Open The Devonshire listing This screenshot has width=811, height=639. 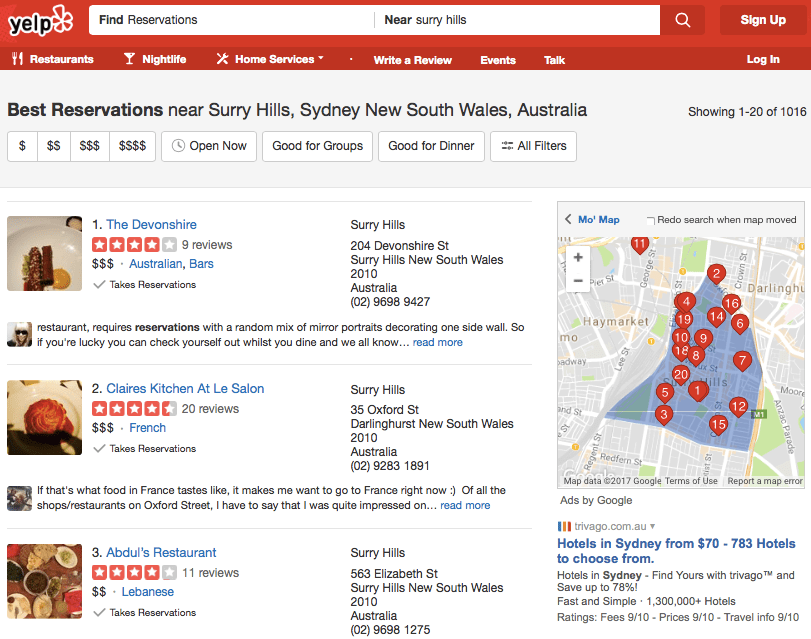pos(152,225)
